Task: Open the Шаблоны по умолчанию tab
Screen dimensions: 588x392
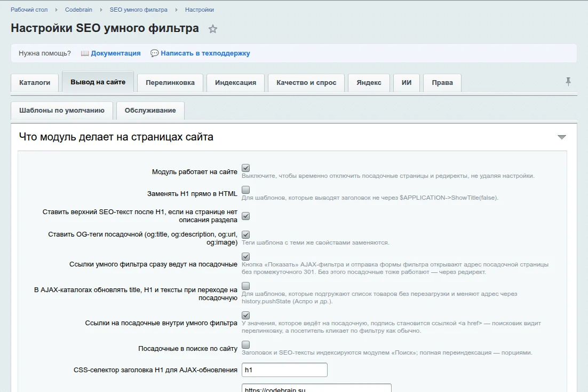Action: click(x=62, y=111)
